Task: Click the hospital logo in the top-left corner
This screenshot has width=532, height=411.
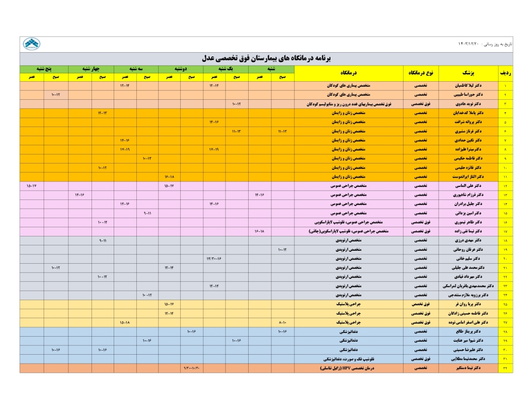Action: pos(31,44)
